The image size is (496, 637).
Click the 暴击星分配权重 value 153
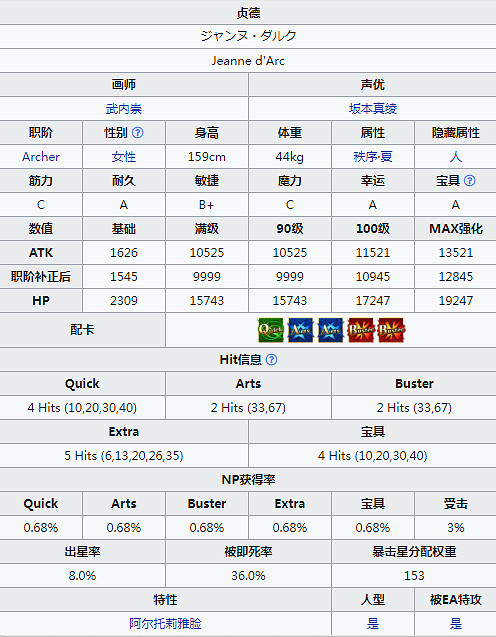coord(414,575)
